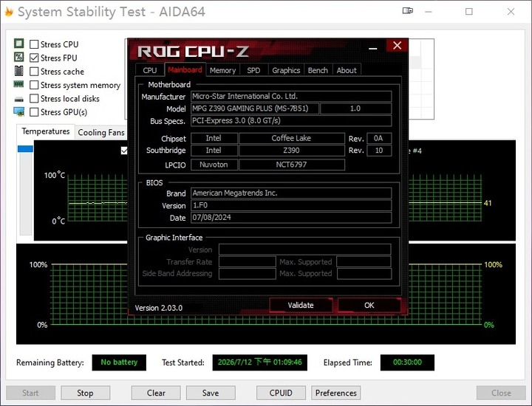Click the Stop button in AIDA64
This screenshot has width=532, height=406.
tap(85, 393)
